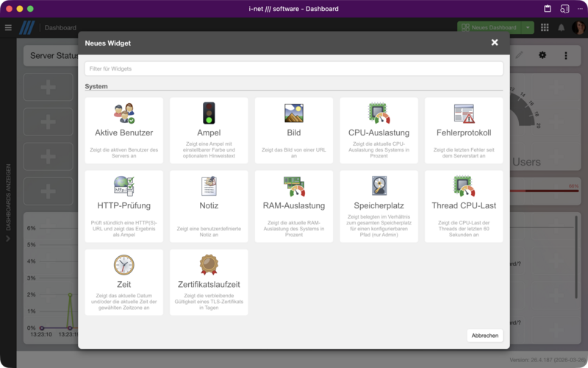588x368 pixels.
Task: Open the notifications bell
Action: (562, 27)
